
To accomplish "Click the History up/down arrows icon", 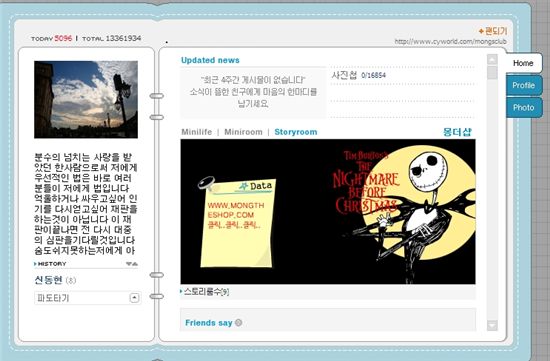I will tap(132, 264).
